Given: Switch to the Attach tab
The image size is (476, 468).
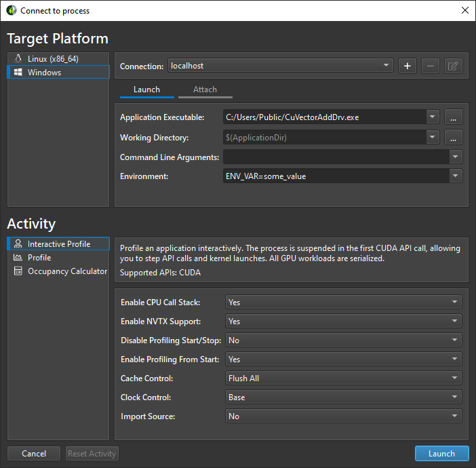Looking at the screenshot, I should click(x=205, y=90).
